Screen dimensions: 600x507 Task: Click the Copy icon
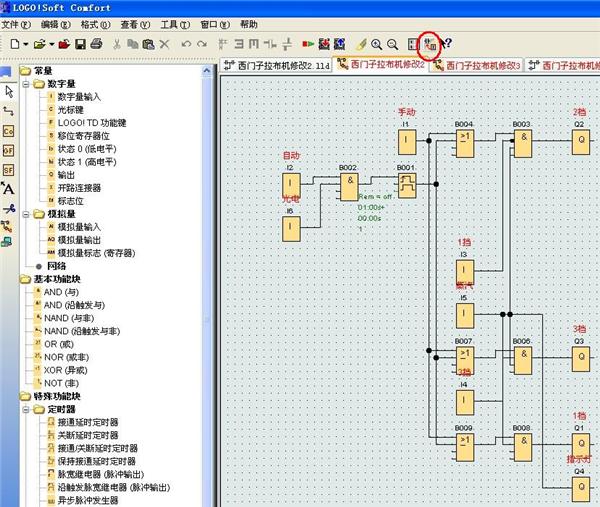(132, 44)
